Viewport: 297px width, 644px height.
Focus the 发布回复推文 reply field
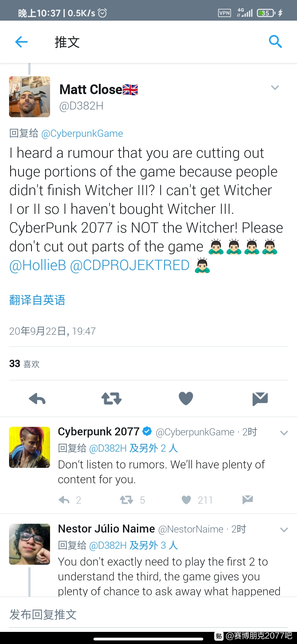click(x=148, y=615)
